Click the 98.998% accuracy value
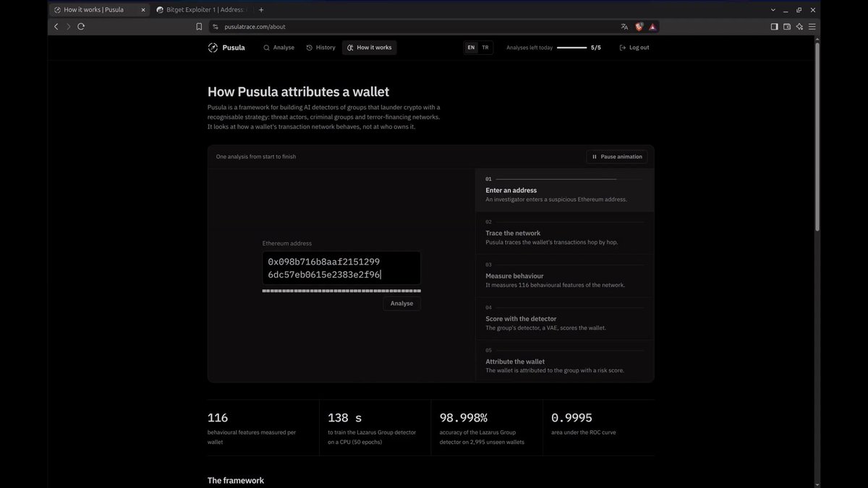This screenshot has width=868, height=488. (464, 418)
